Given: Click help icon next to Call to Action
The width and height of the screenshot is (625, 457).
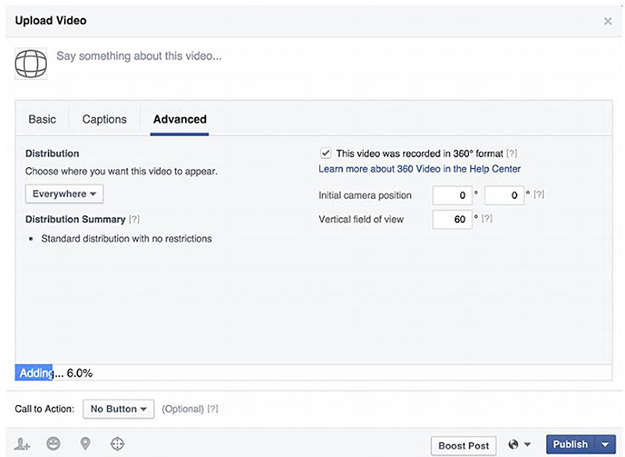Looking at the screenshot, I should tap(213, 409).
